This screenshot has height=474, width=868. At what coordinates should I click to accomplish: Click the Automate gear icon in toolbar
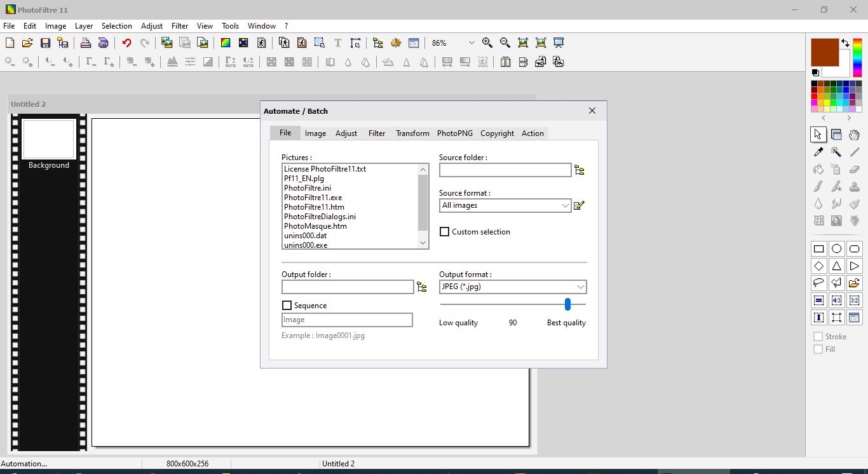pyautogui.click(x=396, y=43)
